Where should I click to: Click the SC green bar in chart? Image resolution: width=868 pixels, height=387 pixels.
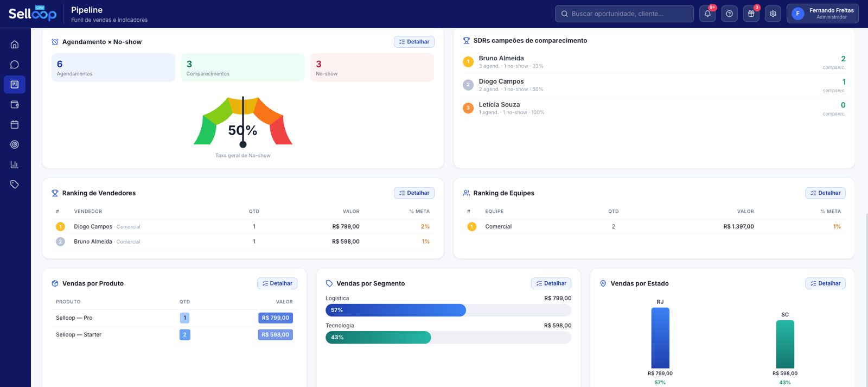point(785,345)
